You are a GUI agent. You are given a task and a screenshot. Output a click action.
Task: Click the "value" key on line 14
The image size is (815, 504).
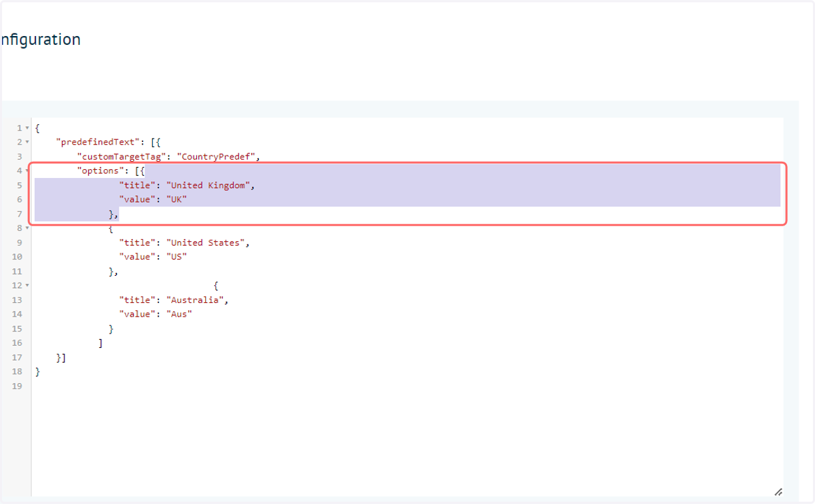pos(137,314)
